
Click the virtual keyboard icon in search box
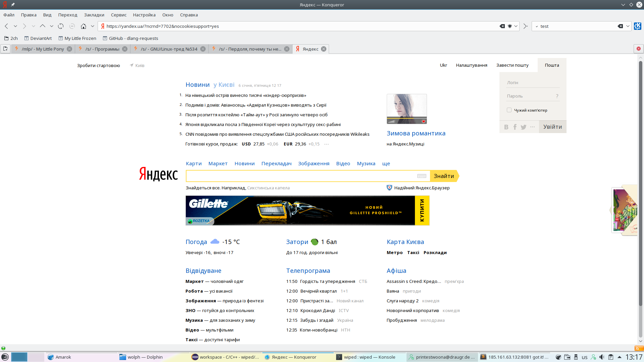coord(422,176)
